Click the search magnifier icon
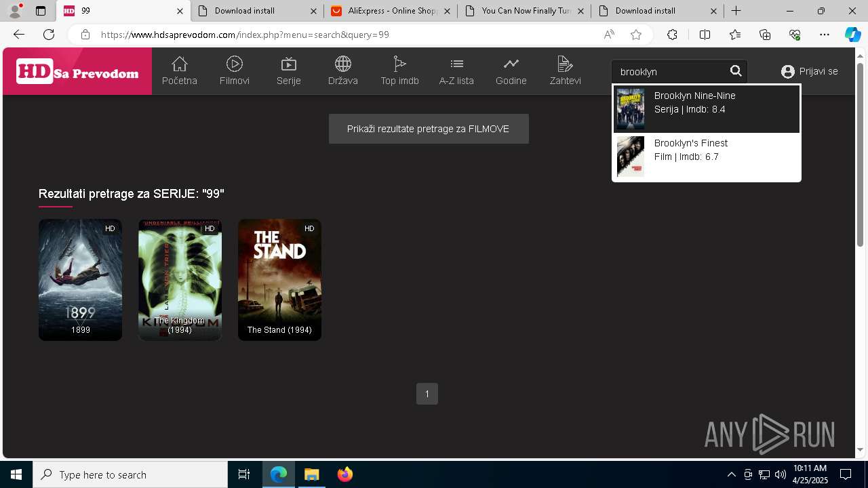The height and width of the screenshot is (488, 868). point(736,71)
